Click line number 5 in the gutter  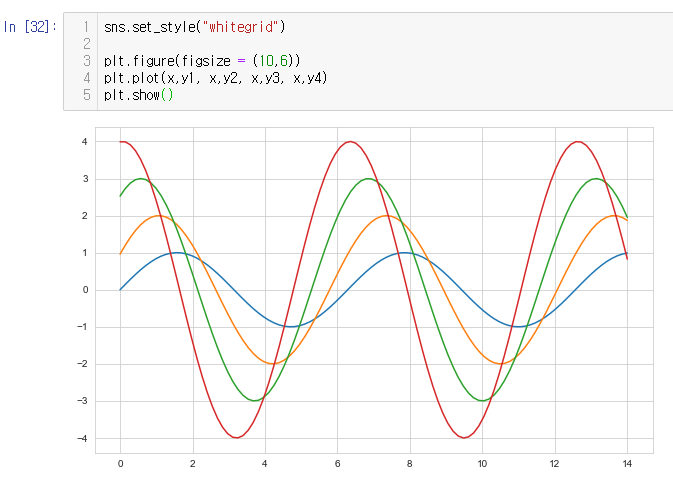pos(87,95)
